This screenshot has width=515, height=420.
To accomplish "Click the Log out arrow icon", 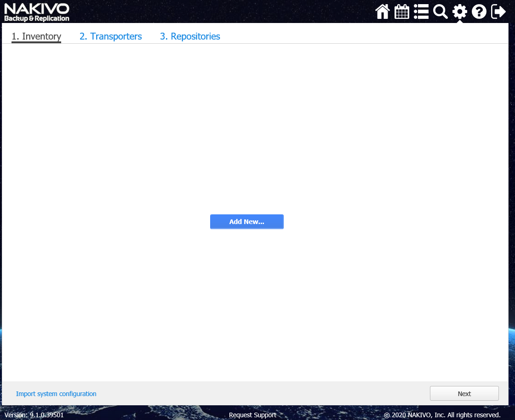I will coord(498,12).
